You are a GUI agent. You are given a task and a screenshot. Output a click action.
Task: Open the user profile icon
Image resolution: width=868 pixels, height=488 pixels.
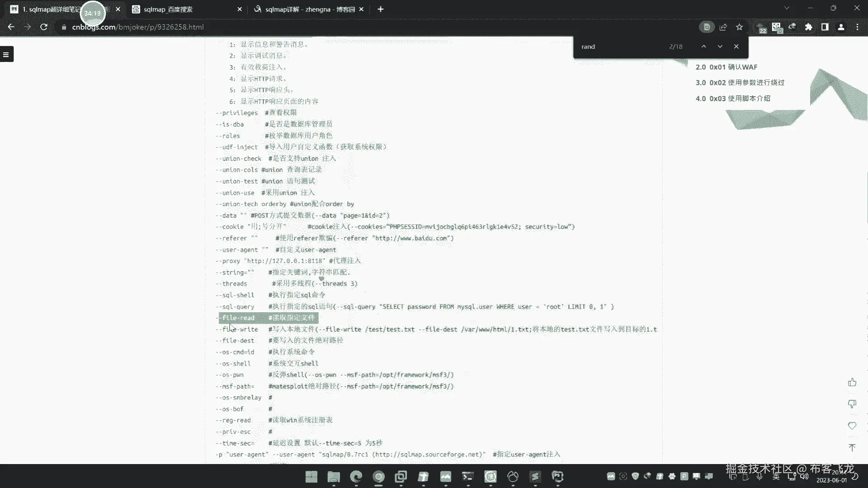[x=841, y=27]
